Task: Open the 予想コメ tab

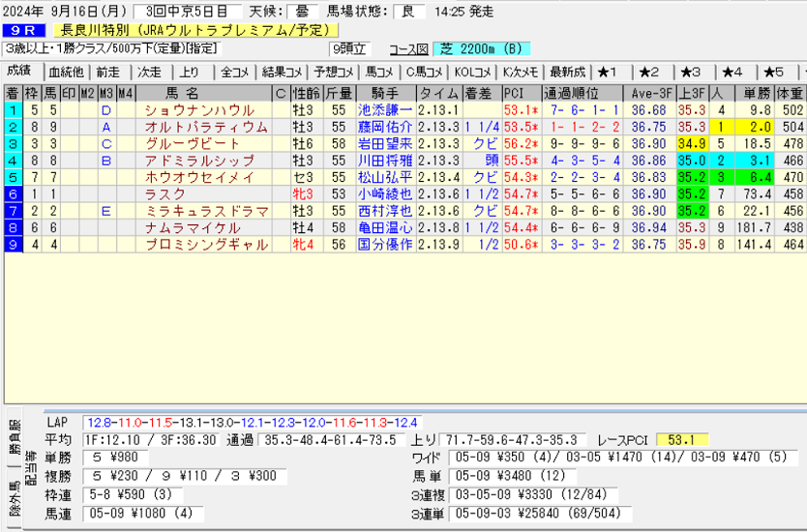Action: click(335, 73)
